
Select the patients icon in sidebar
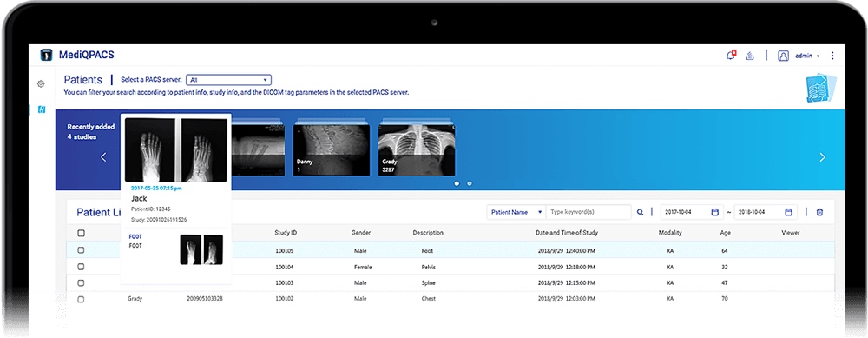pyautogui.click(x=41, y=109)
